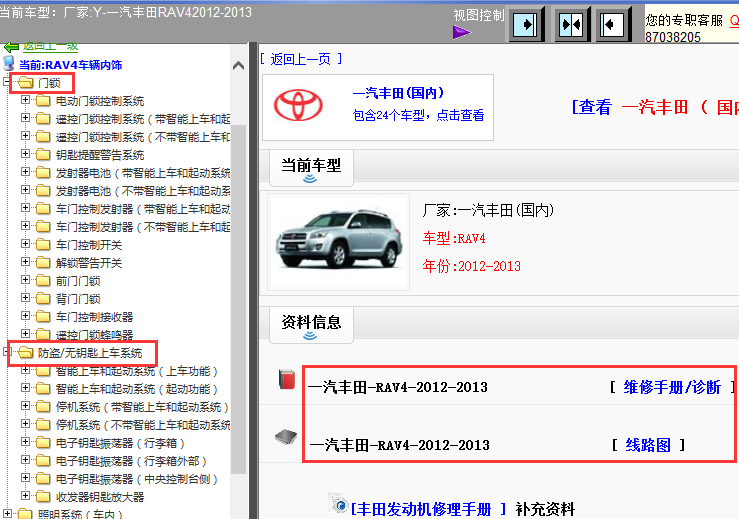Viewport: 739px width, 519px height.
Task: Click folder icon of 前门门锁
Action: (x=43, y=281)
